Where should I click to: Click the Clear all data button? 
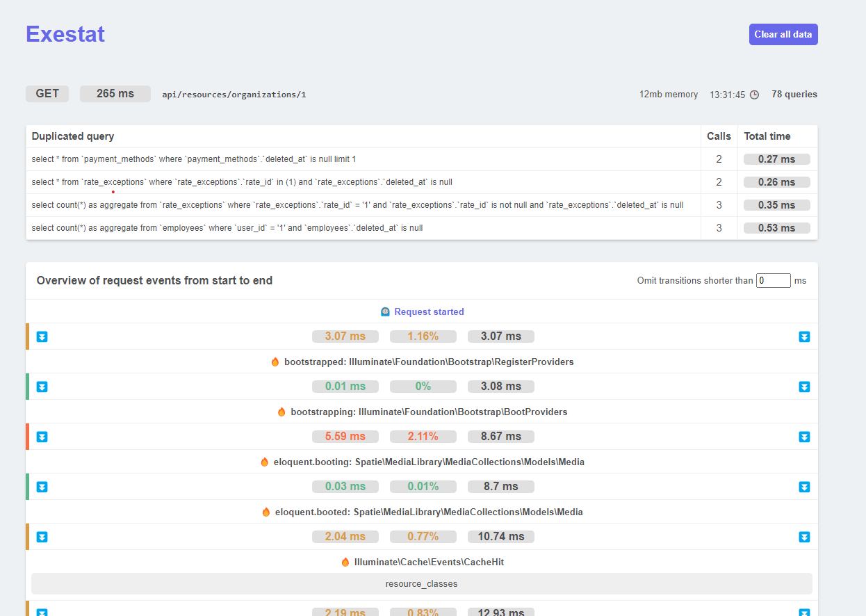pos(783,35)
